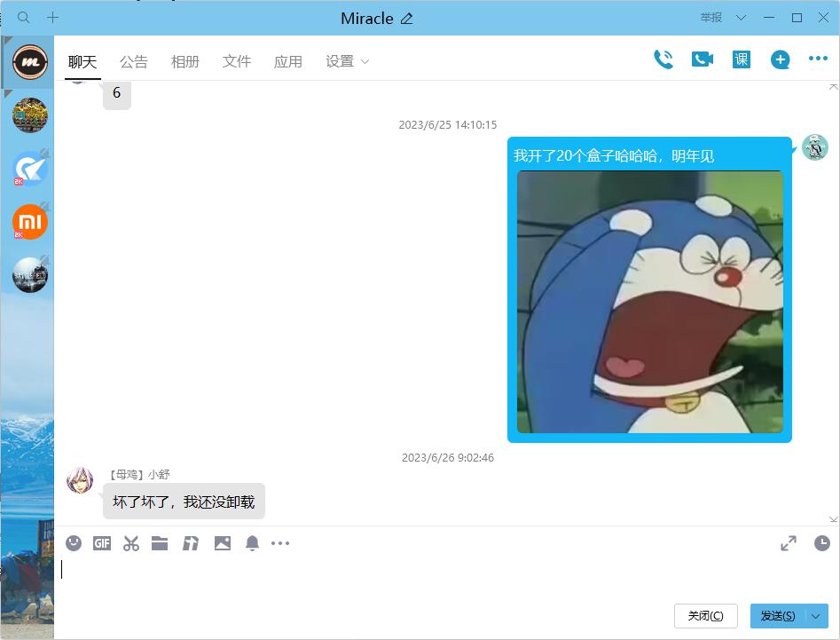Screen dimensions: 840x640
Task: Send a file using the folder icon
Action: (160, 542)
